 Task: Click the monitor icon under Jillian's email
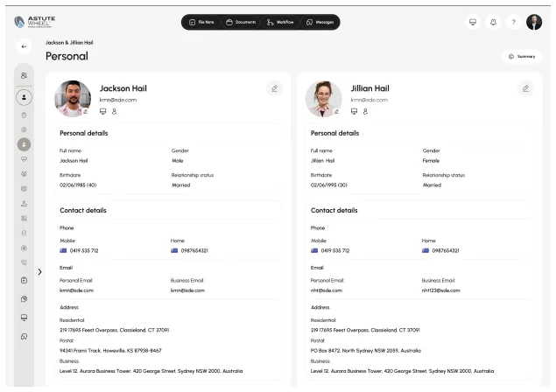click(x=354, y=111)
